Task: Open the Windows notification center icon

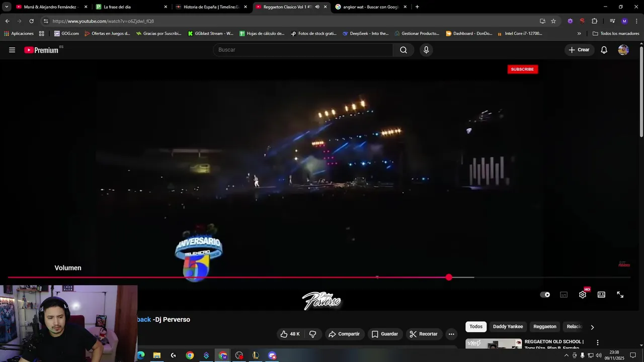Action: 633,355
